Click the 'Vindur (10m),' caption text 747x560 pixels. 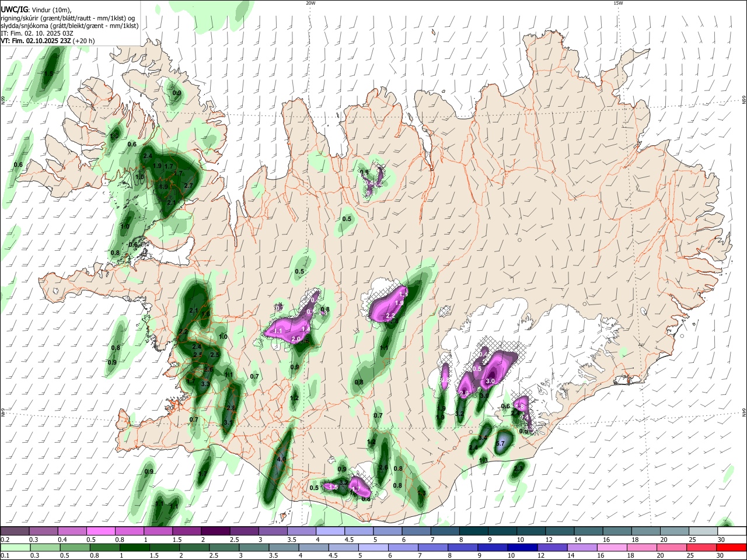51,10
